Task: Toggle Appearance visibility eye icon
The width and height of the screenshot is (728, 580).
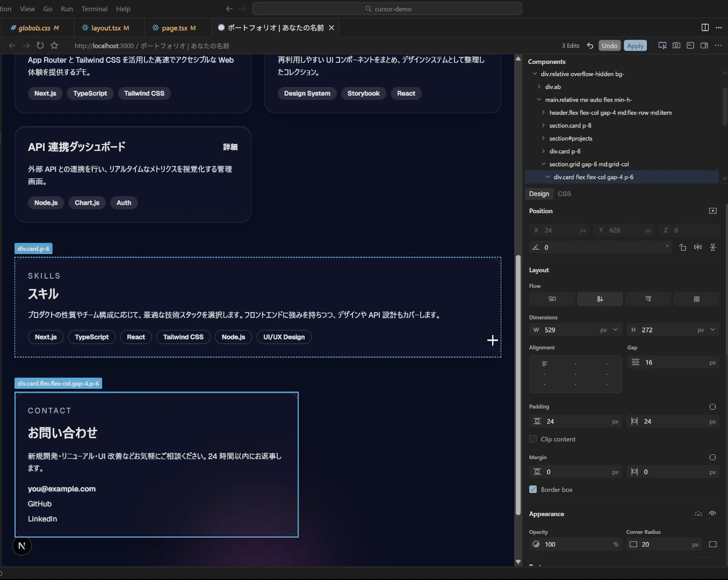Action: (x=712, y=514)
